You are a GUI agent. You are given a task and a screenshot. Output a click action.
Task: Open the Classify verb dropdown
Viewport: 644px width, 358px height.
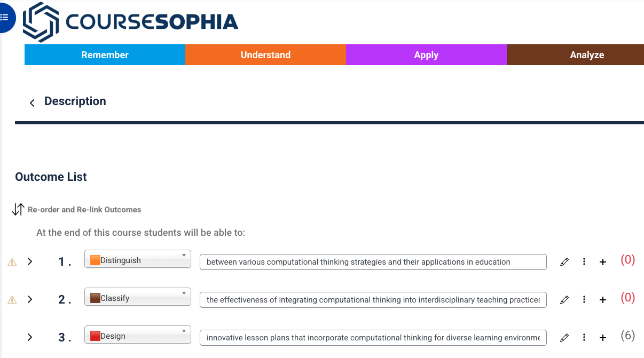coord(138,297)
